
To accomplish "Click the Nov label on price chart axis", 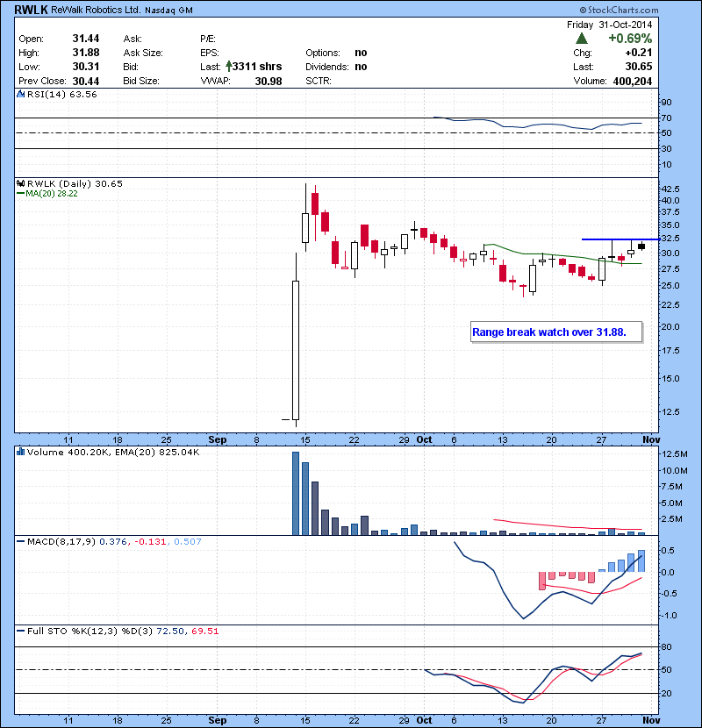I will [x=651, y=439].
